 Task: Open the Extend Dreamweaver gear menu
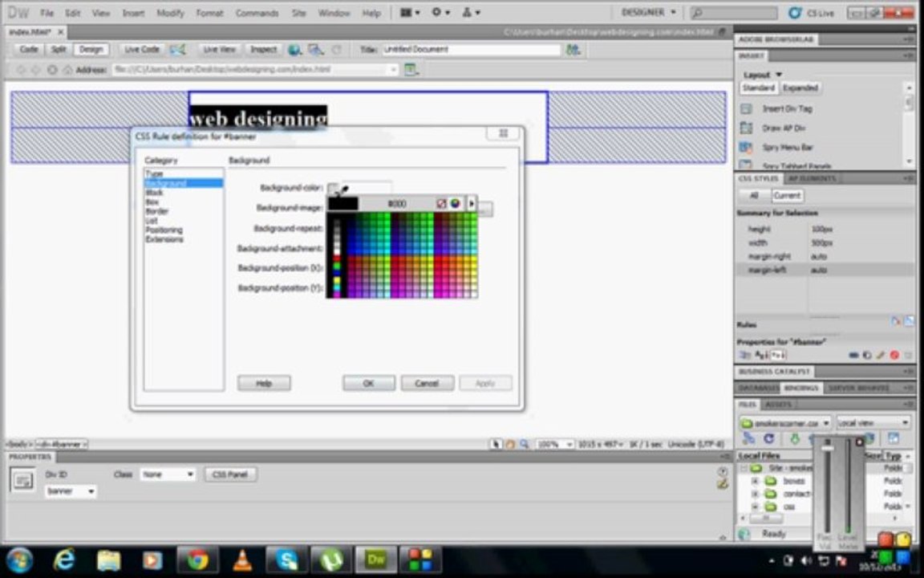440,12
